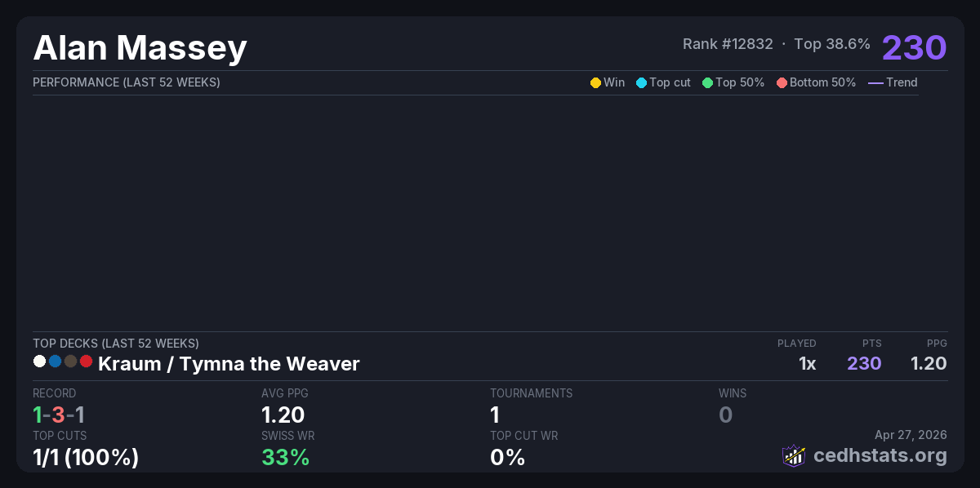The image size is (980, 488).
Task: Toggle the yellow Win legend marker
Action: point(595,82)
